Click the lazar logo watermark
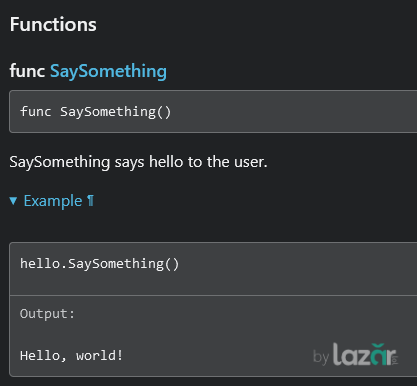Screen dimensions: 417x386 365,355
